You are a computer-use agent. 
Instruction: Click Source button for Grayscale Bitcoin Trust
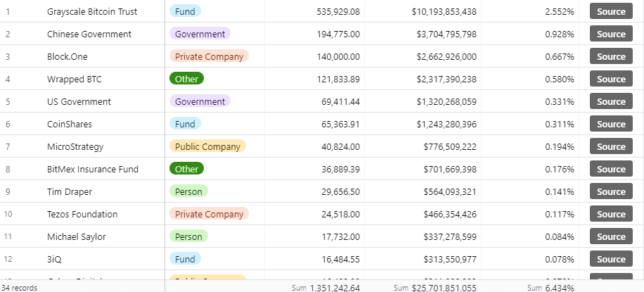coord(610,11)
